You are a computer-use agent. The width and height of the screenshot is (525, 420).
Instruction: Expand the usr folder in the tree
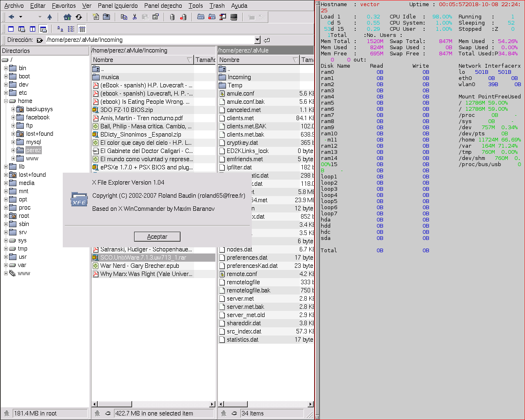[x=6, y=257]
